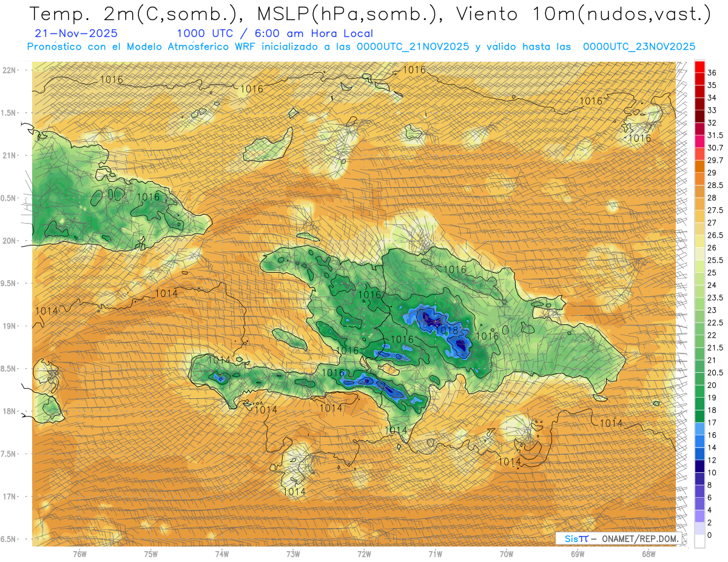Image resolution: width=728 pixels, height=562 pixels.
Task: Click the pale yellow colorbar swatch between 26 and 26.5
Action: (x=699, y=241)
